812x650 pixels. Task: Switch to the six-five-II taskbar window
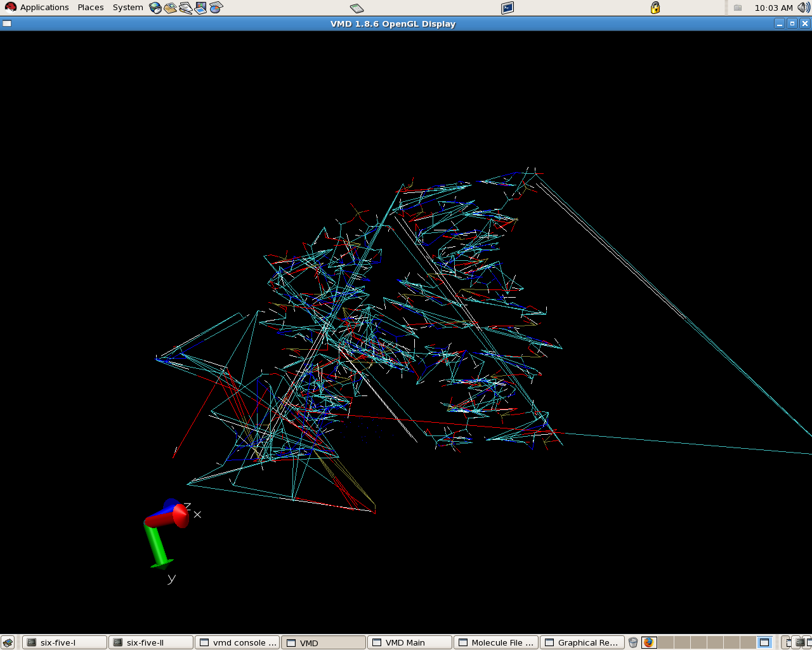click(x=151, y=642)
